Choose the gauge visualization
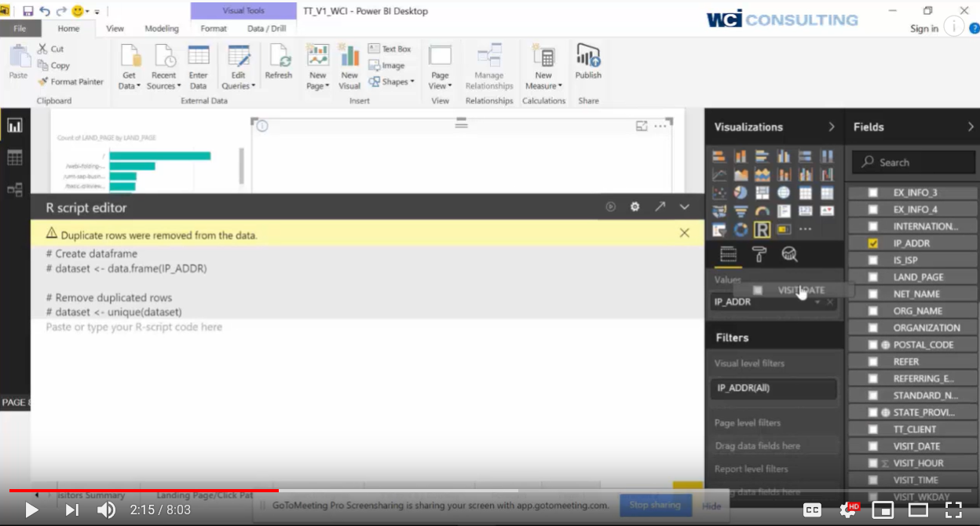This screenshot has width=980, height=526. coord(762,210)
